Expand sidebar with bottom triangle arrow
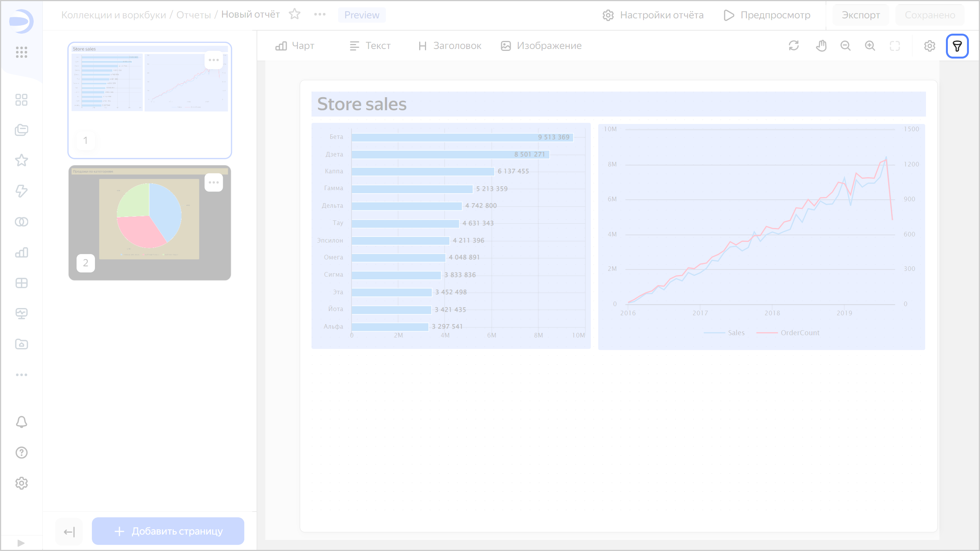Viewport: 980px width, 551px height. (21, 543)
